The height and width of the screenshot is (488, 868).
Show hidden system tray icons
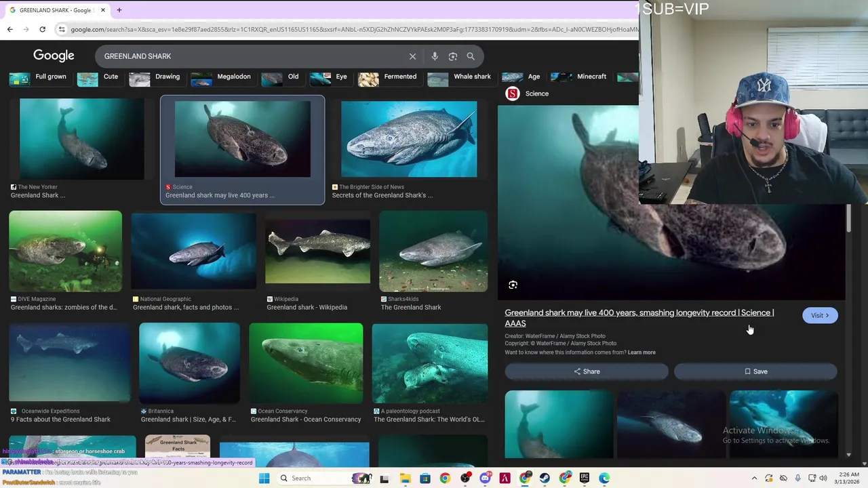click(x=754, y=478)
